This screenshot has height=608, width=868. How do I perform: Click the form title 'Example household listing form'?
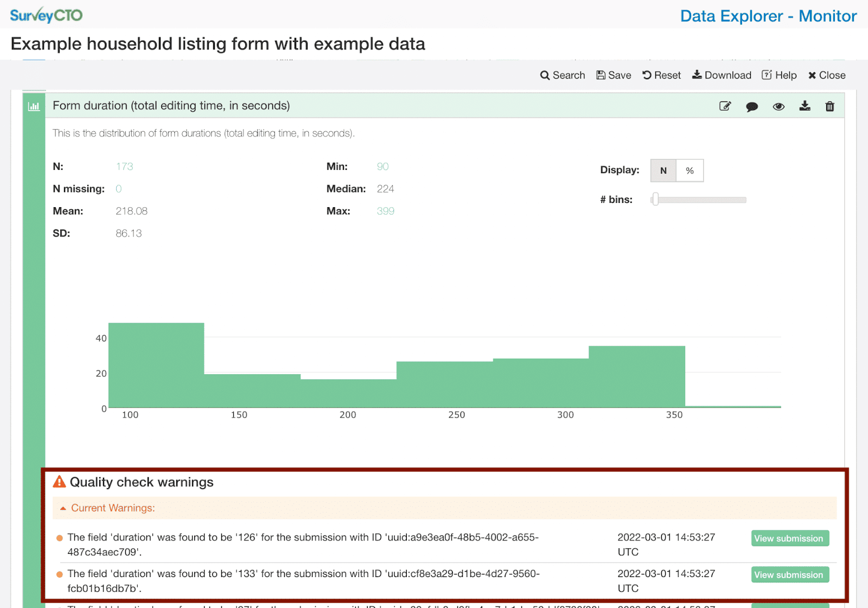(x=218, y=44)
